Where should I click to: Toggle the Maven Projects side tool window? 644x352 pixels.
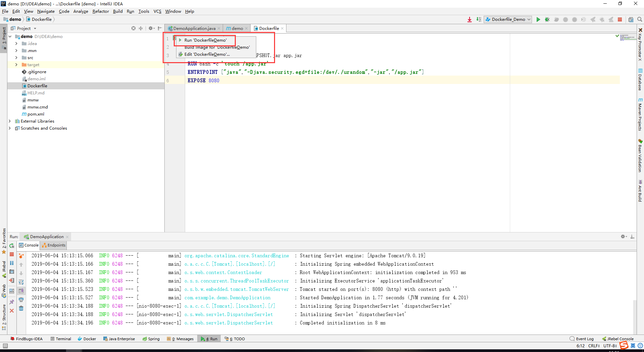[640, 114]
